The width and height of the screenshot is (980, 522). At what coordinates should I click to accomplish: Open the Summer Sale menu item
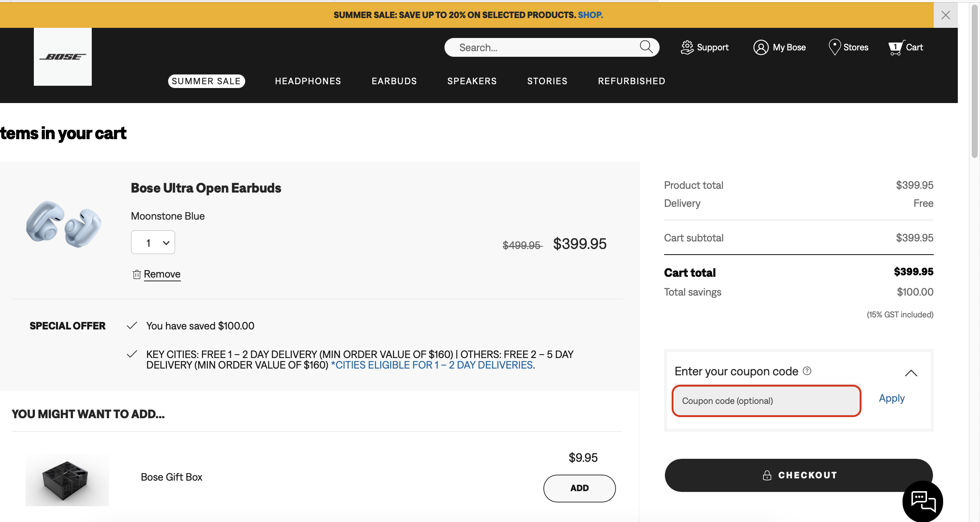click(206, 81)
